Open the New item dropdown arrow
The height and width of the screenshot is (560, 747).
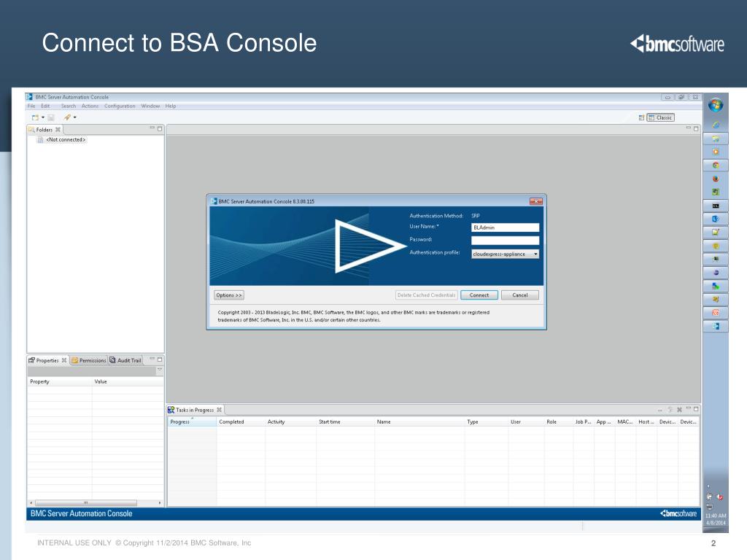43,117
